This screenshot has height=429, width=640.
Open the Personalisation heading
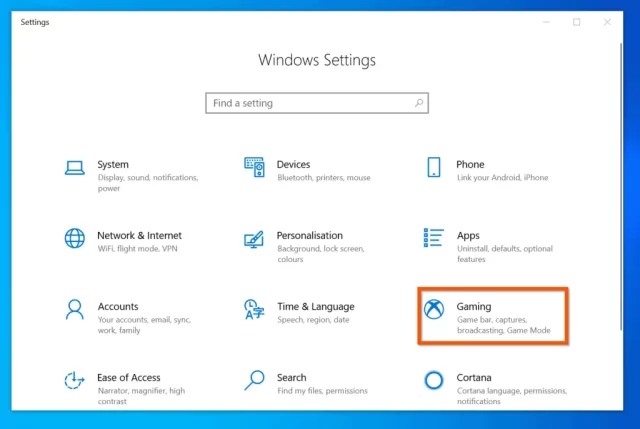(310, 236)
